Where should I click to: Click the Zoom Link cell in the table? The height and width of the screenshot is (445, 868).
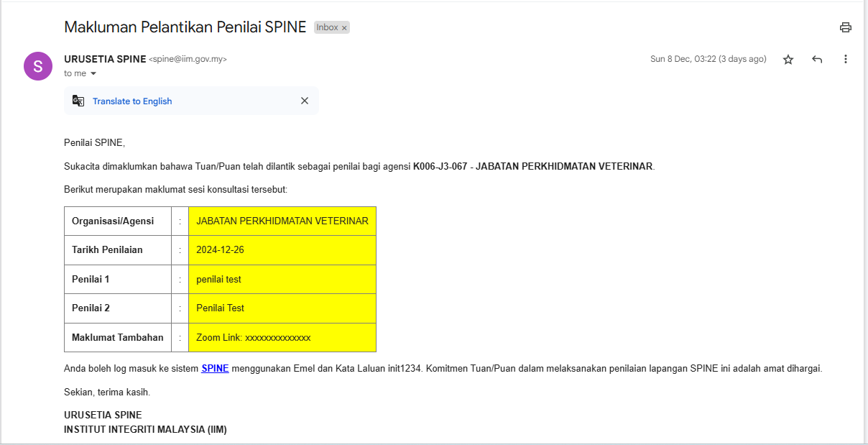click(282, 337)
